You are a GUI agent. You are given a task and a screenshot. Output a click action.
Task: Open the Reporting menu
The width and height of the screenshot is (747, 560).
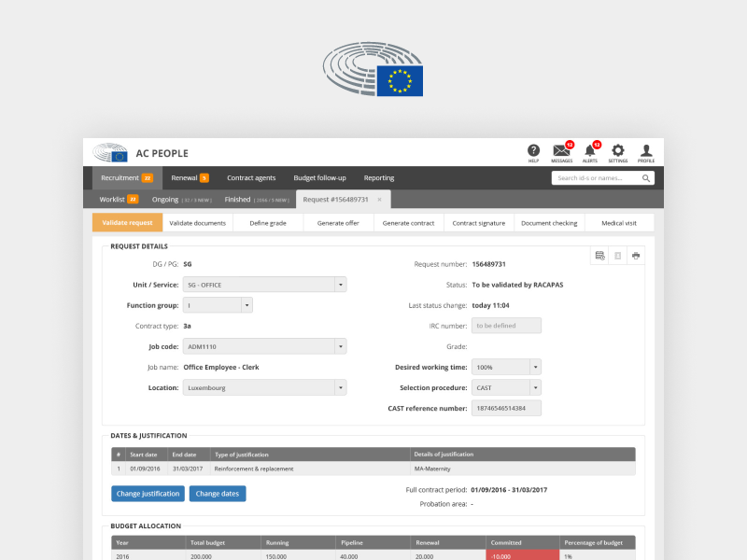click(x=379, y=177)
